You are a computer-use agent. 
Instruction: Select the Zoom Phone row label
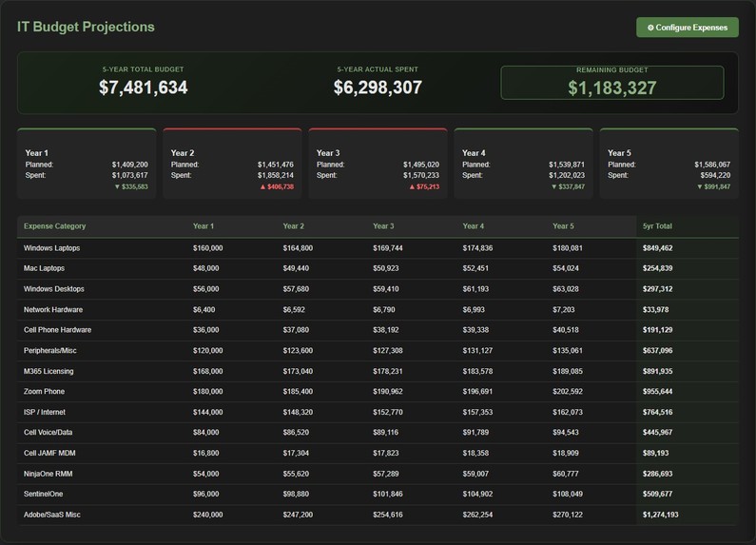coord(44,392)
